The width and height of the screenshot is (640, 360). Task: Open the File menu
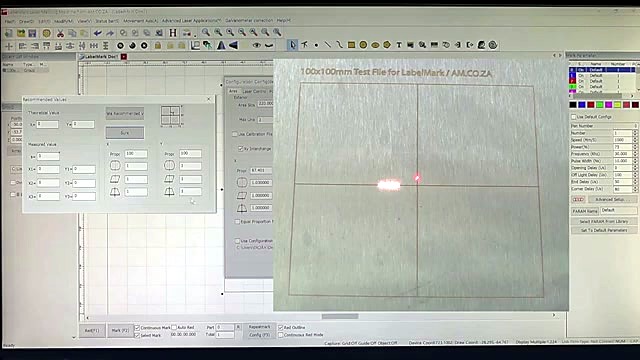(x=10, y=21)
